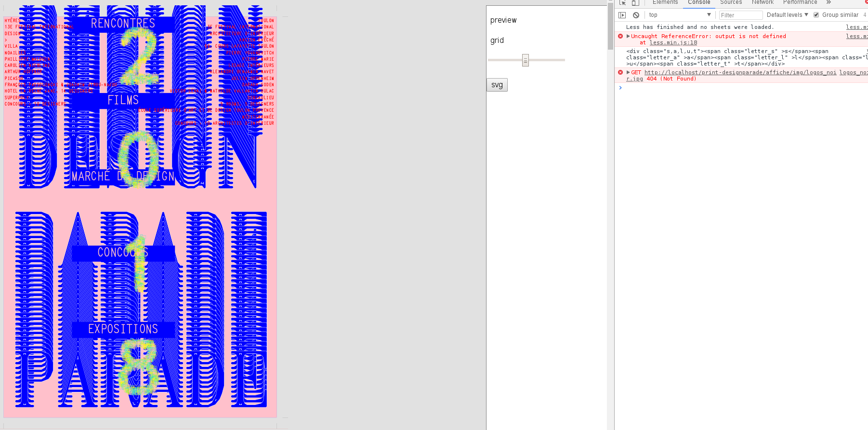This screenshot has width=868, height=430.
Task: Expand the Uncaught ReferenceError message
Action: tap(628, 36)
